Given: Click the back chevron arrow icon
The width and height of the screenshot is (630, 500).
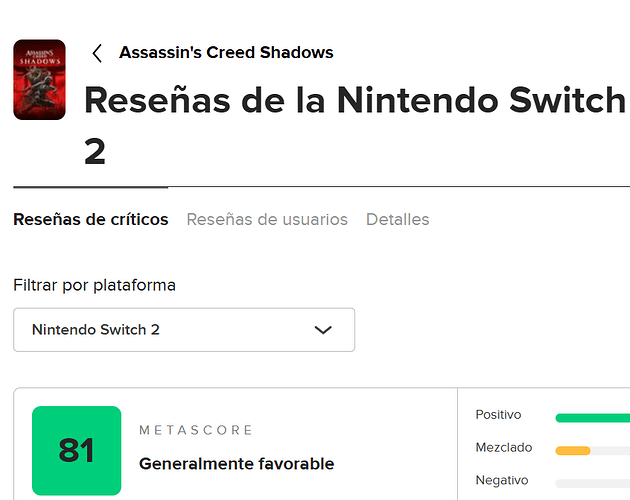Looking at the screenshot, I should (x=97, y=53).
